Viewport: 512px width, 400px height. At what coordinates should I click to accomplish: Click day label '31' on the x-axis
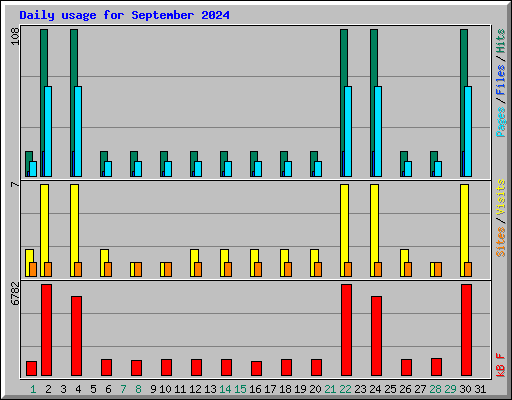pyautogui.click(x=480, y=389)
